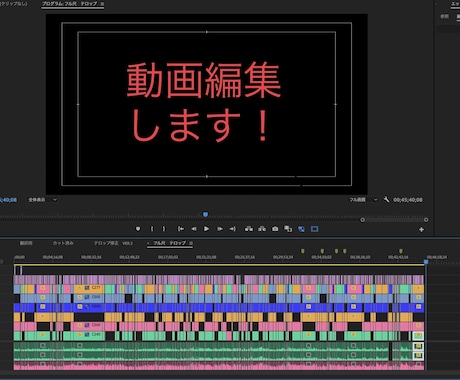Click the blue playhead on Program monitor scrubber
The height and width of the screenshot is (380, 460).
pyautogui.click(x=206, y=214)
